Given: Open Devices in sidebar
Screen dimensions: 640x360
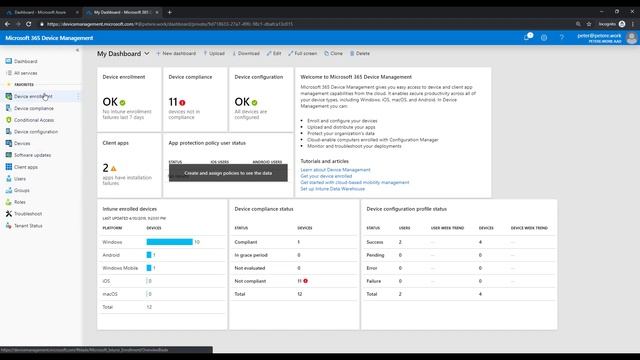Looking at the screenshot, I should (22, 143).
